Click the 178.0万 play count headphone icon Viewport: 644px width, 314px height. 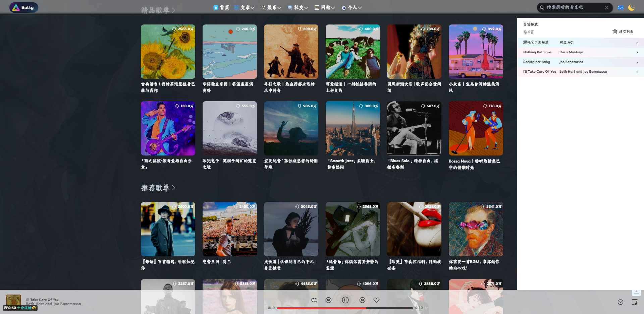pyautogui.click(x=485, y=106)
